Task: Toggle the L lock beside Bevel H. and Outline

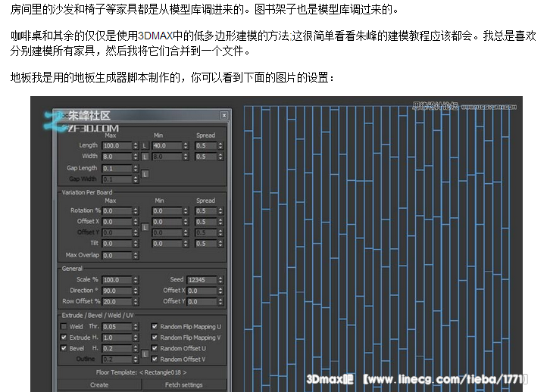Action: pos(145,354)
